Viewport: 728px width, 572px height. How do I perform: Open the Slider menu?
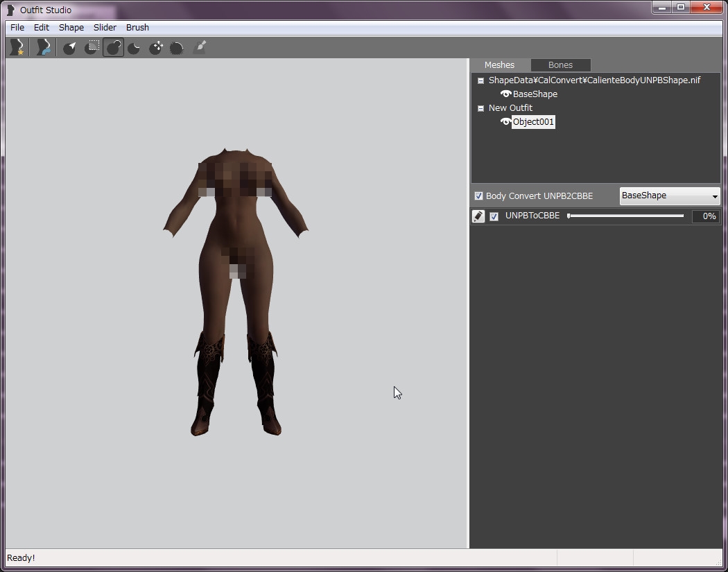point(105,28)
